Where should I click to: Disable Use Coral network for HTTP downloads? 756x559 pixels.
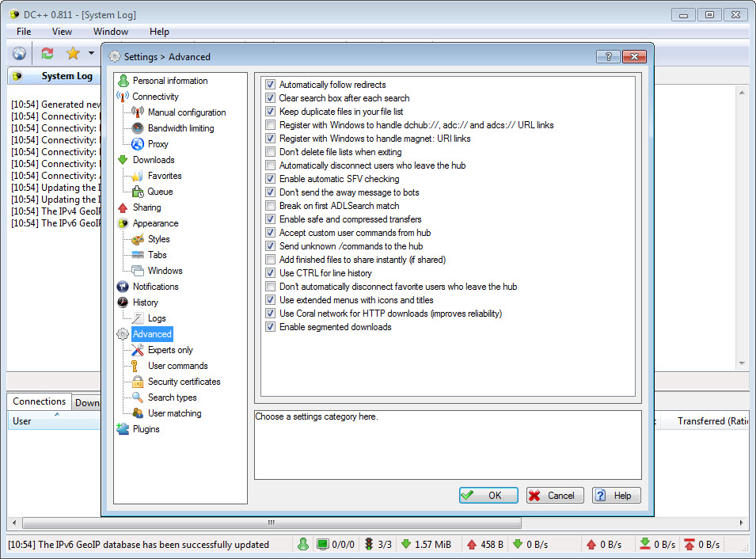pyautogui.click(x=271, y=314)
